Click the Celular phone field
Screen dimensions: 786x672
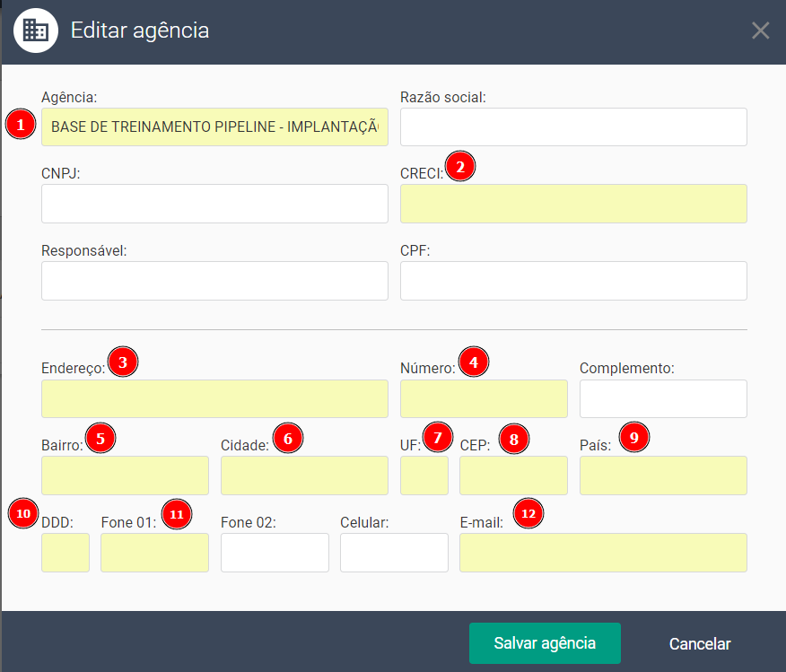pos(394,553)
